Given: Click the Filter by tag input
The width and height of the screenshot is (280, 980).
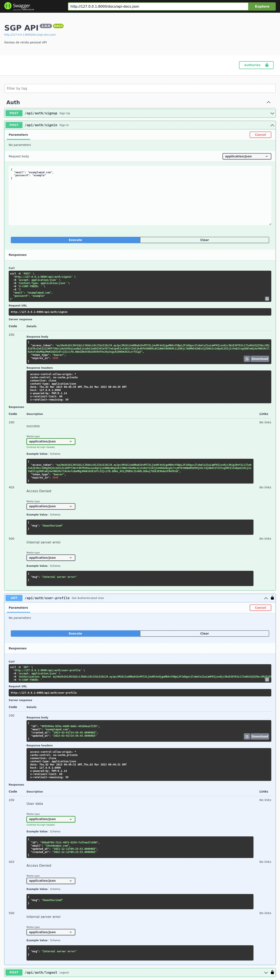Looking at the screenshot, I should tap(140, 88).
